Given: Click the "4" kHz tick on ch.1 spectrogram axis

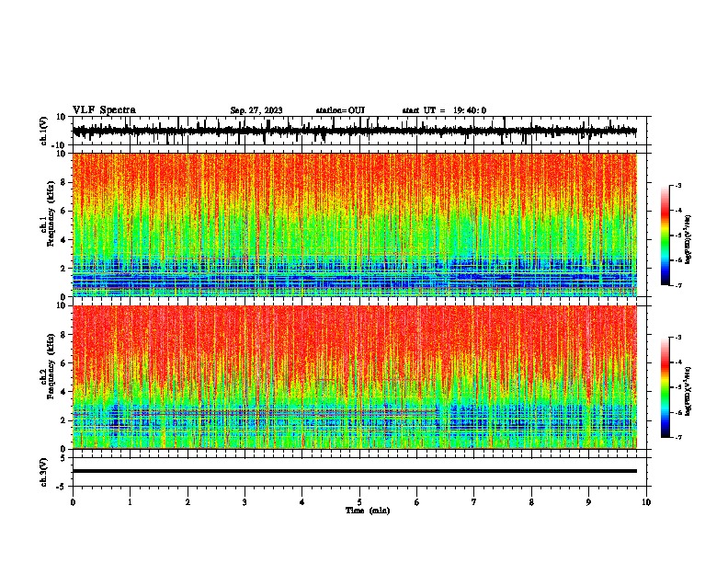Looking at the screenshot, I should tap(63, 240).
